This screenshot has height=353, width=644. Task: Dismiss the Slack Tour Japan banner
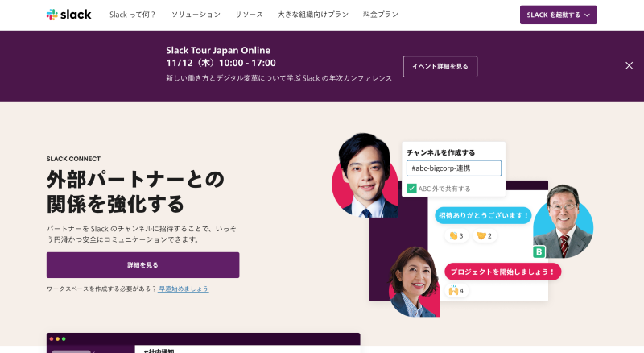[629, 65]
